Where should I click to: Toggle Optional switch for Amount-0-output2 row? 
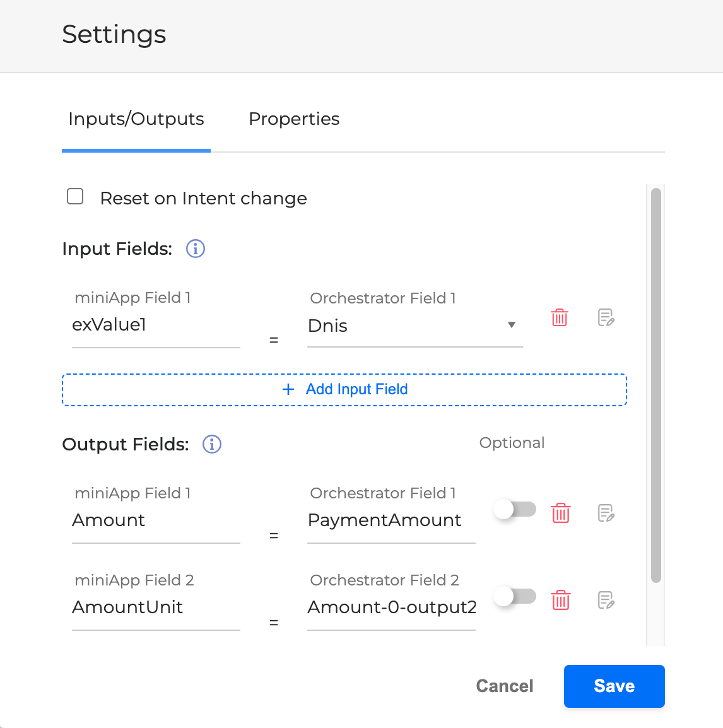515,596
